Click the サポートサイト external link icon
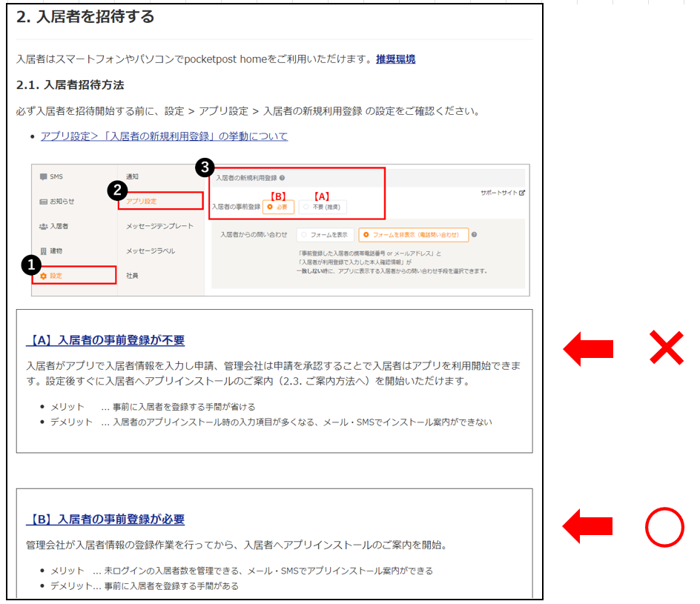 [x=522, y=193]
